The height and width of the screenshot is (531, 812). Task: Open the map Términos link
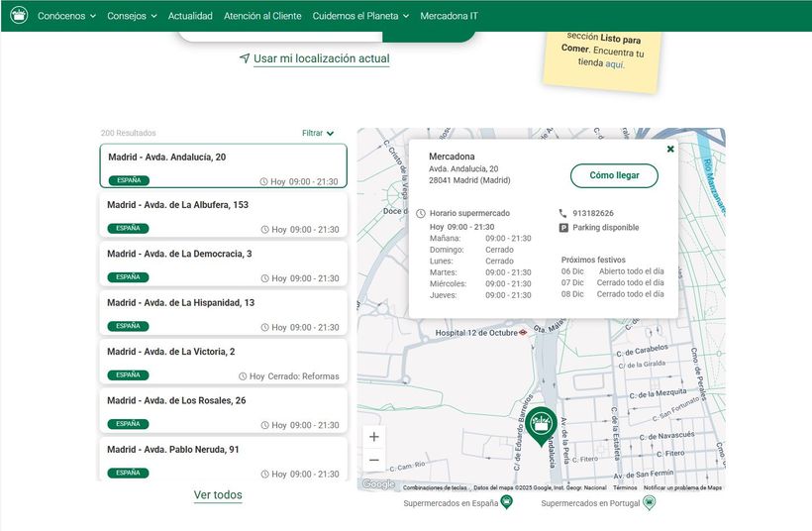(x=625, y=487)
